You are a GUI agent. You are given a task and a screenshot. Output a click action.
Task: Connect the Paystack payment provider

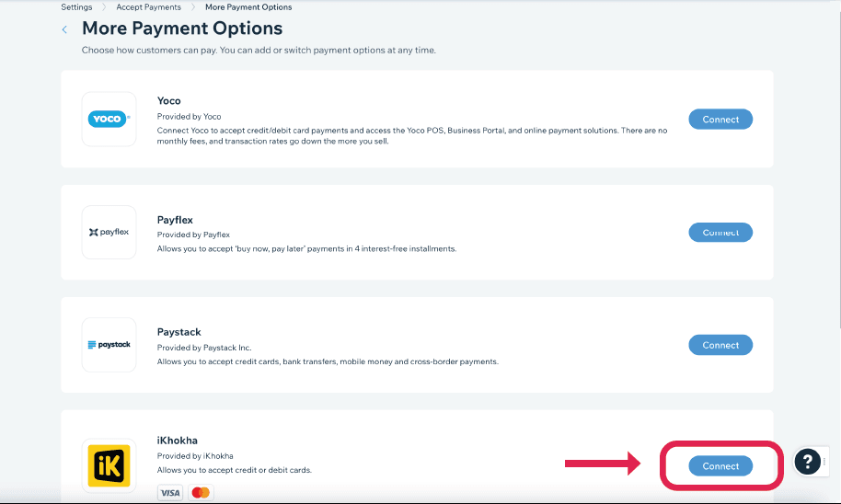point(720,345)
